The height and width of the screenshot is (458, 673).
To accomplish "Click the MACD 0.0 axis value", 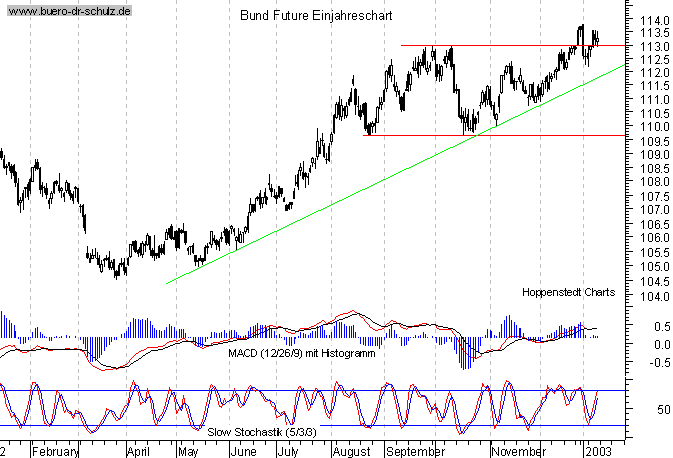I will 662,345.
